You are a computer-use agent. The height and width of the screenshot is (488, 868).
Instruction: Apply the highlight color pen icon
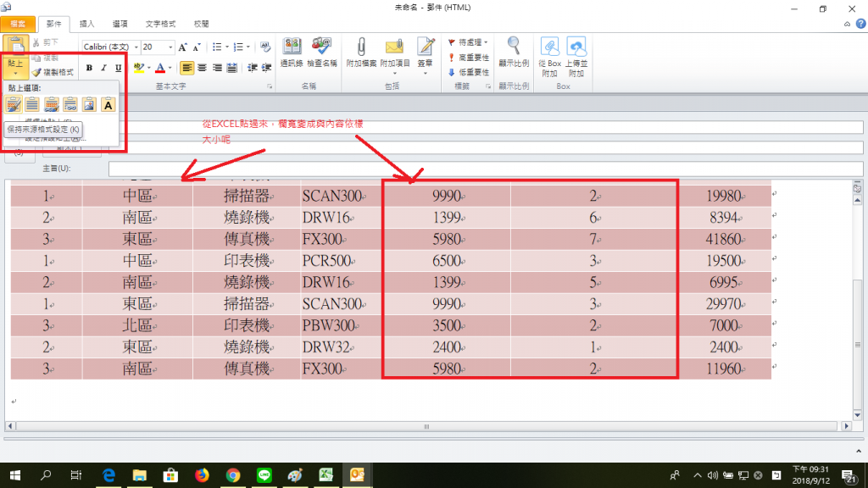click(x=138, y=68)
